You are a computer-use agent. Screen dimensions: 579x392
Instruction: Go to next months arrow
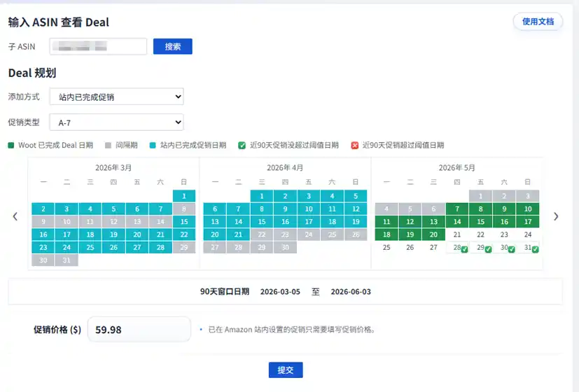point(556,216)
